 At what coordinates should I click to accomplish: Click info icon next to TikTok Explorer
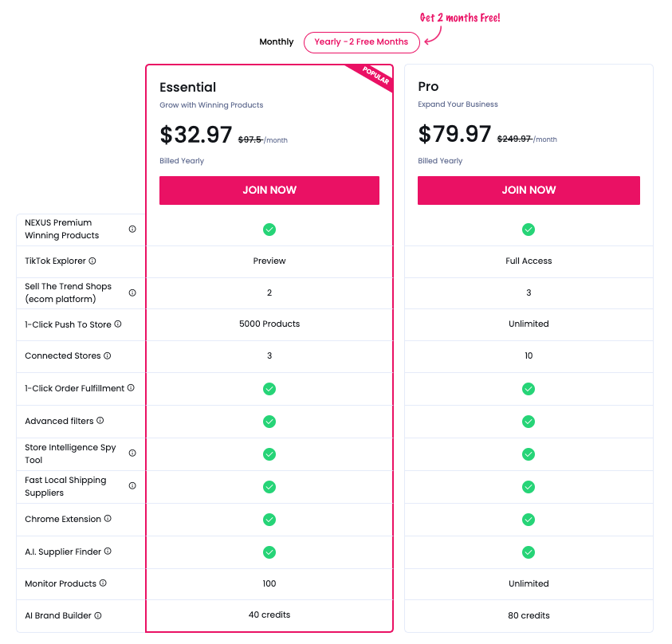click(x=92, y=261)
